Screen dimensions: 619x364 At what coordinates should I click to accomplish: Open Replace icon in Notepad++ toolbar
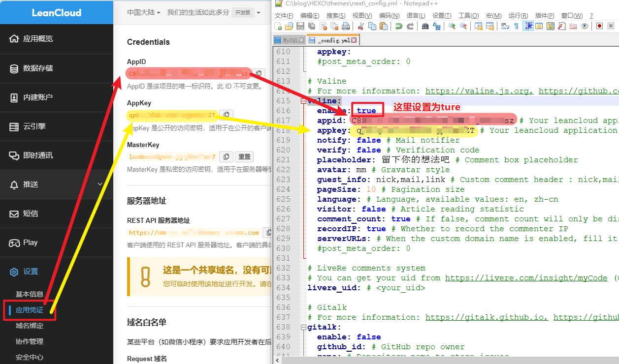437,26
